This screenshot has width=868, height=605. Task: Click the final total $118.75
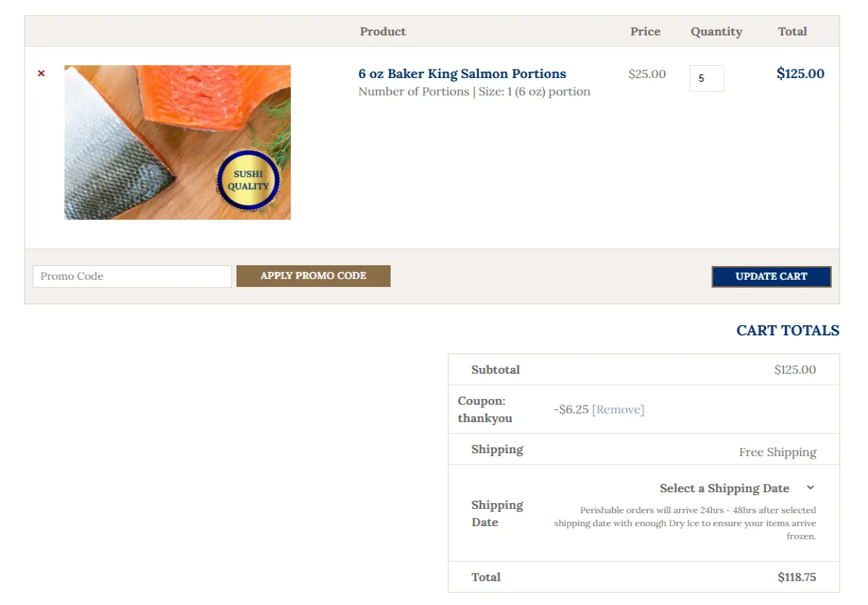797,577
